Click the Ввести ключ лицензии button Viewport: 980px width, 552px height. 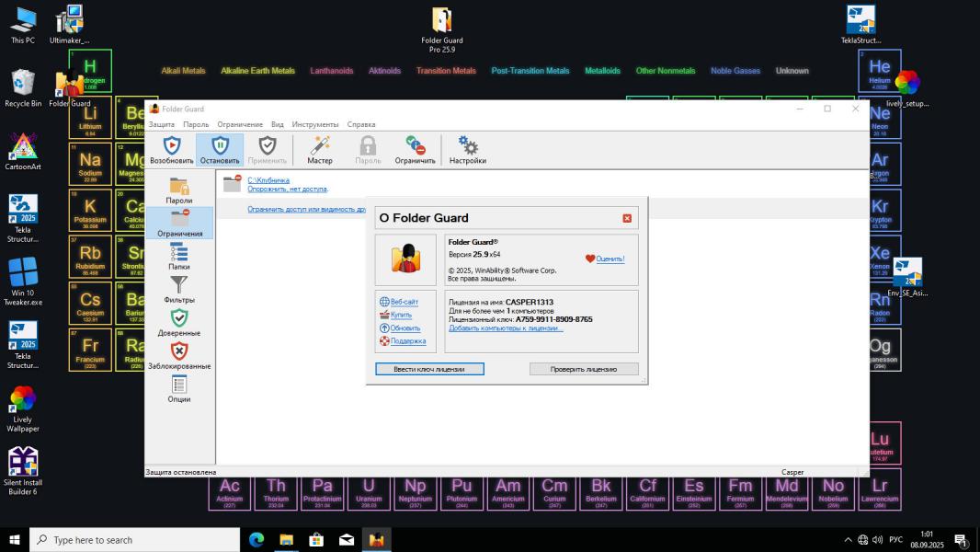[x=429, y=369]
